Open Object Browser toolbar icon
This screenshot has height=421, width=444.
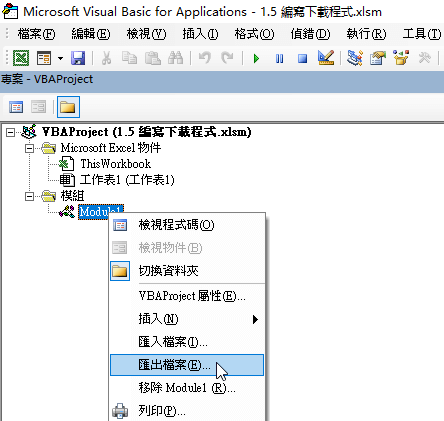pos(401,58)
